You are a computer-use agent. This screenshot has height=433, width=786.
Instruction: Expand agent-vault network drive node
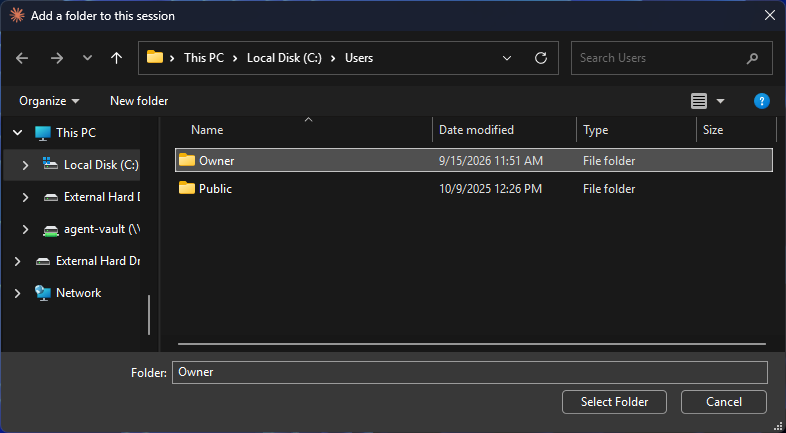click(x=25, y=229)
